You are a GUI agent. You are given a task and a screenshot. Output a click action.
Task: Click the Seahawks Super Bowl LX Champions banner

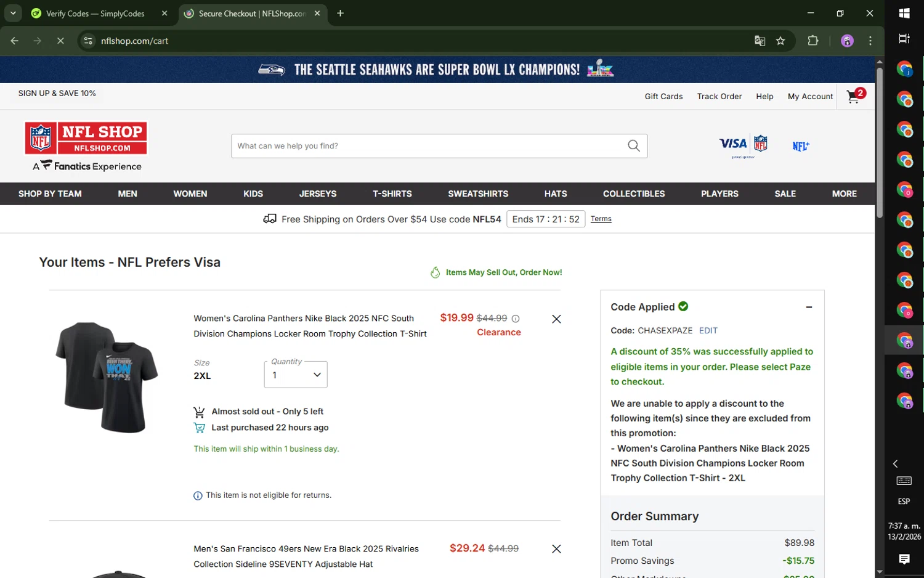coord(437,70)
